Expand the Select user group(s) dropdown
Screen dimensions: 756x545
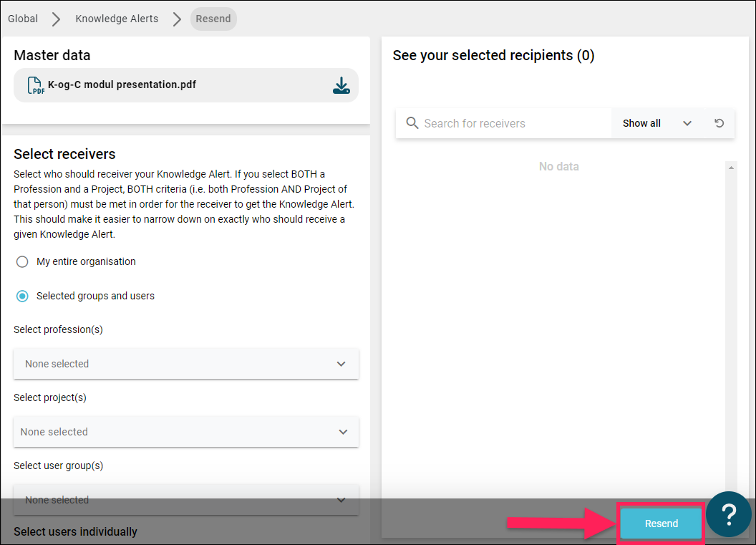(185, 500)
